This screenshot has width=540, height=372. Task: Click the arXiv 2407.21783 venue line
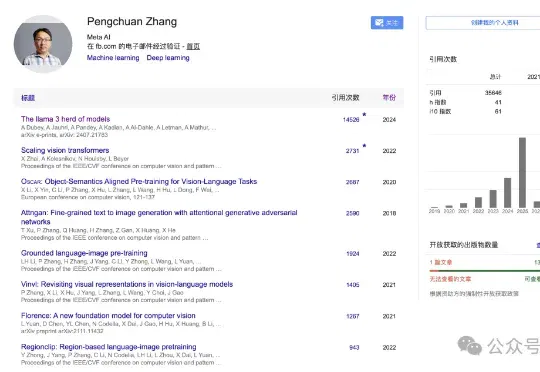(x=64, y=135)
